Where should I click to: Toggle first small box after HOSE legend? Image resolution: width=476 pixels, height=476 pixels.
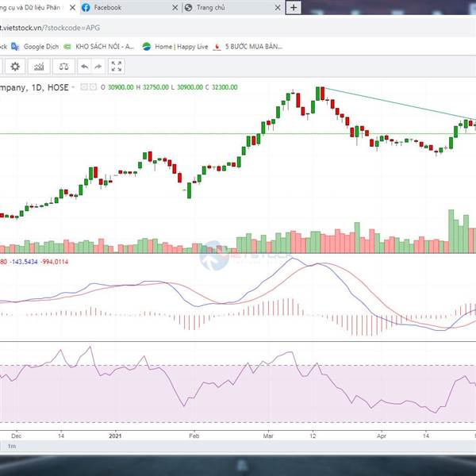85,87
